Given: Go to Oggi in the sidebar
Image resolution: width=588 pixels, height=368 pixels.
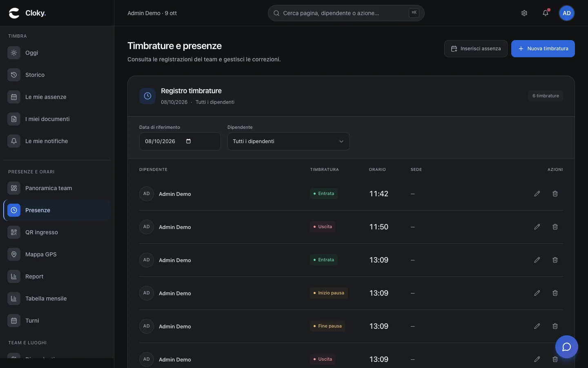Looking at the screenshot, I should pos(57,53).
